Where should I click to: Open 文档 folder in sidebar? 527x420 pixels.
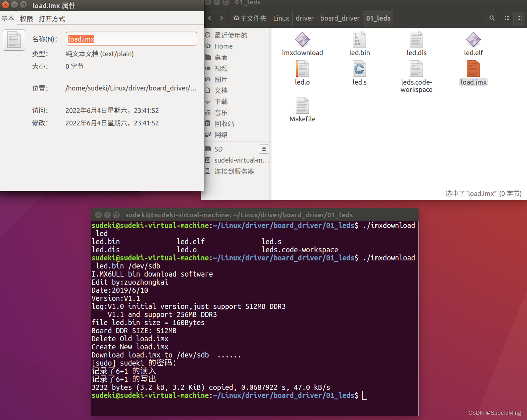point(221,90)
